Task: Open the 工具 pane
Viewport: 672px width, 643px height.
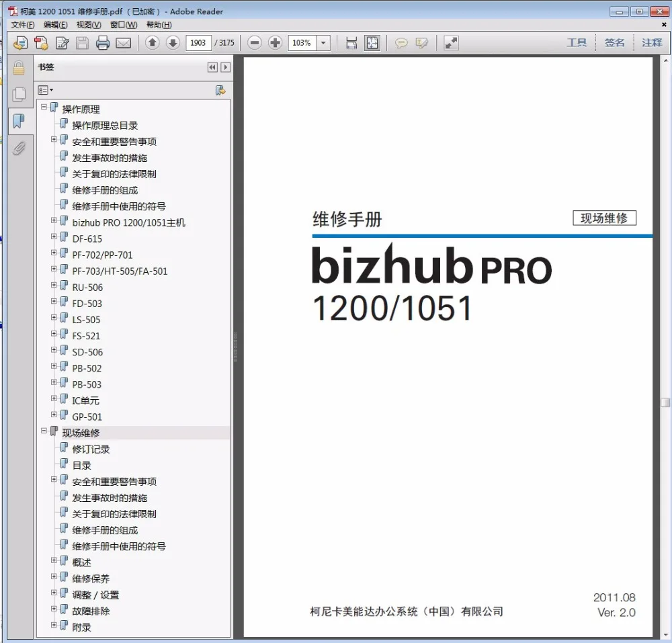Action: point(577,43)
